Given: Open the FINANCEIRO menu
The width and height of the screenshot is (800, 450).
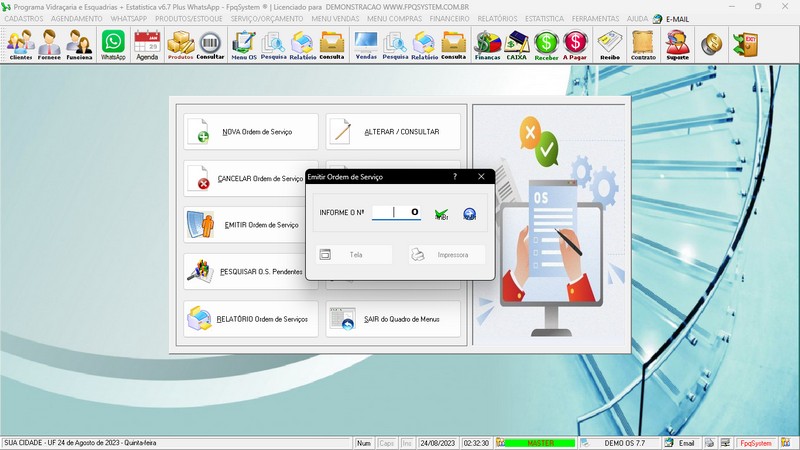Looking at the screenshot, I should pyautogui.click(x=449, y=19).
